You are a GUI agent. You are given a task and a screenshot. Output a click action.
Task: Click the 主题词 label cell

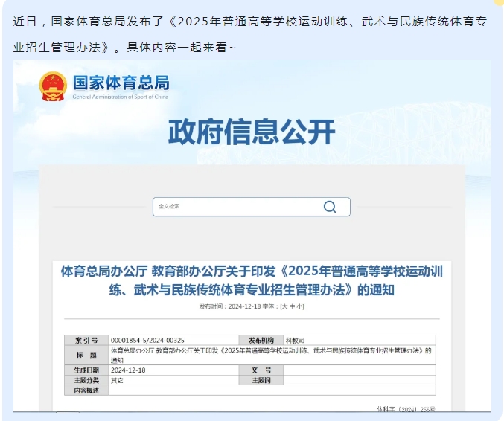click(261, 380)
